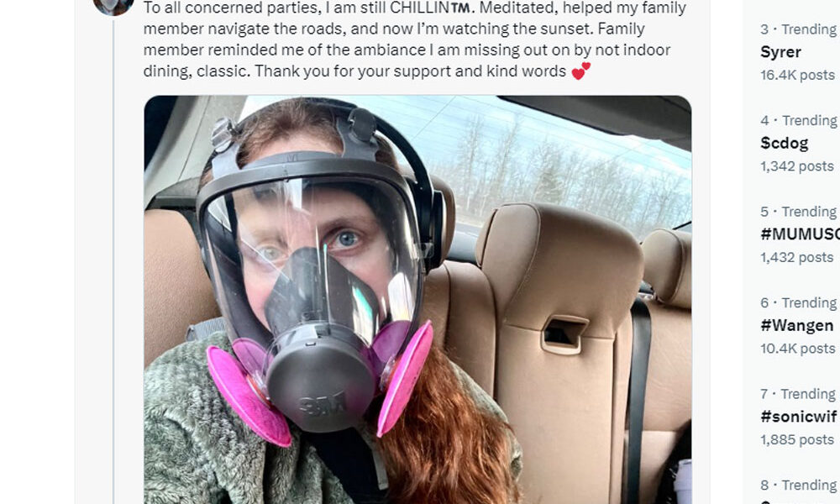Click the 1,342 posts count under $cdog
The image size is (840, 504).
[x=796, y=166]
